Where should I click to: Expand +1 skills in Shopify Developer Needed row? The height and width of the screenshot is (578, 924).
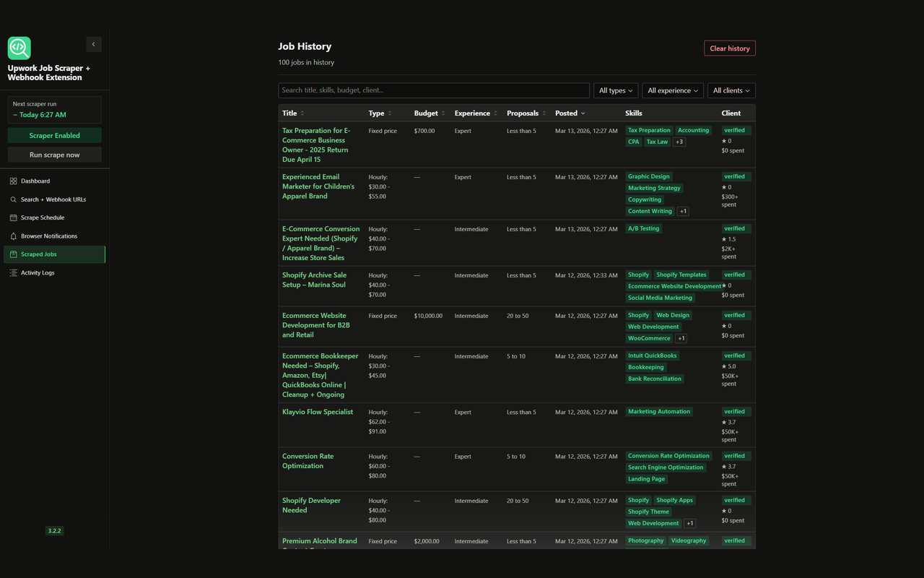(690, 524)
